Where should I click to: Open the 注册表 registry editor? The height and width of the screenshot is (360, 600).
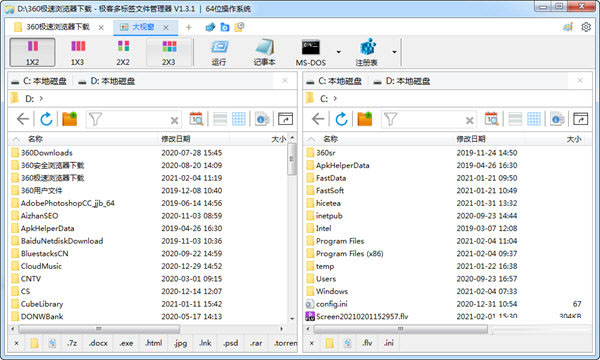click(x=367, y=52)
